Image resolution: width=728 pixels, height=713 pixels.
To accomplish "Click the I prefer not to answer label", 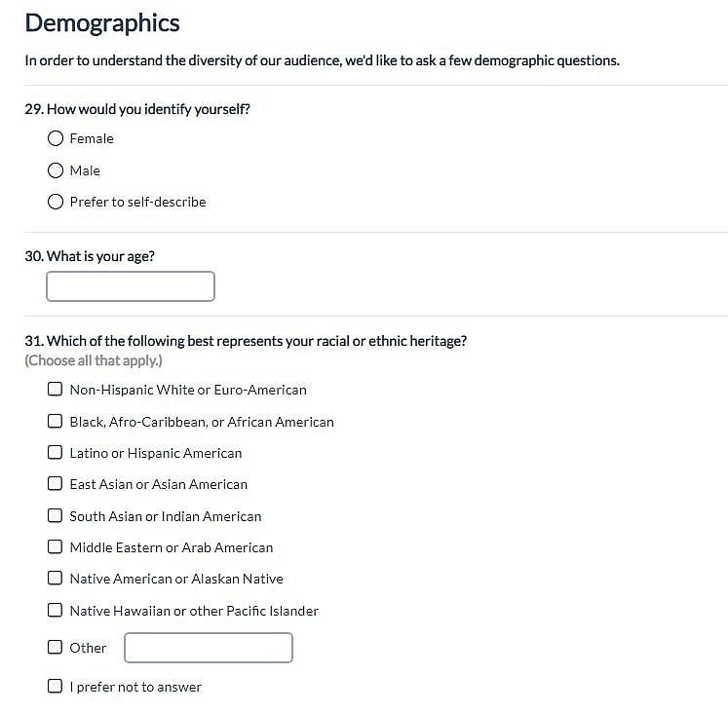I will pos(135,687).
